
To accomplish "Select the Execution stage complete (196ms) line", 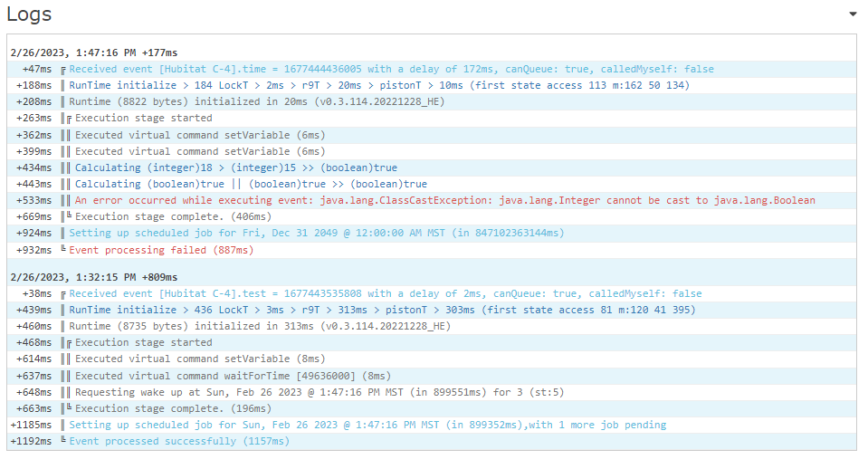I will click(x=173, y=408).
